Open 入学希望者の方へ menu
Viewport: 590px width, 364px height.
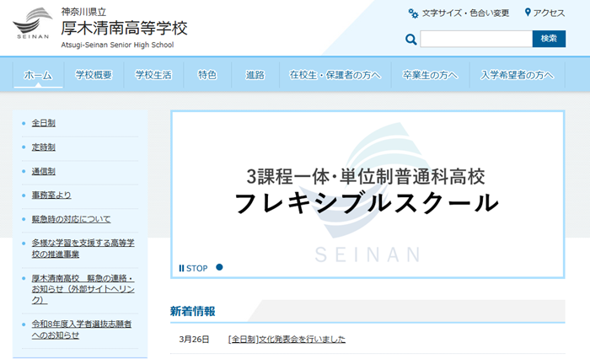click(518, 75)
